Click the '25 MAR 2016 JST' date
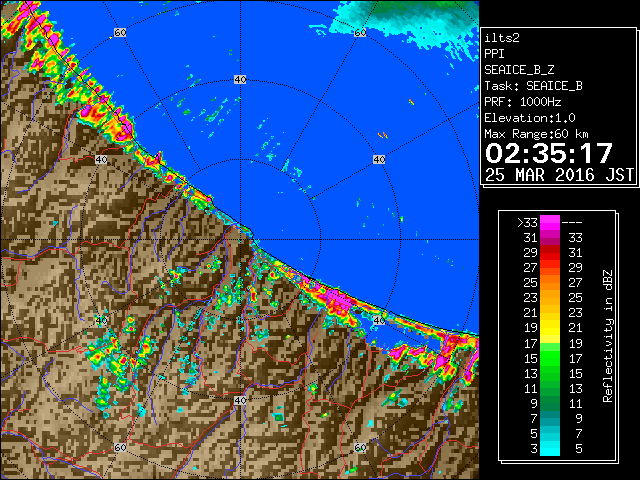 [x=559, y=175]
